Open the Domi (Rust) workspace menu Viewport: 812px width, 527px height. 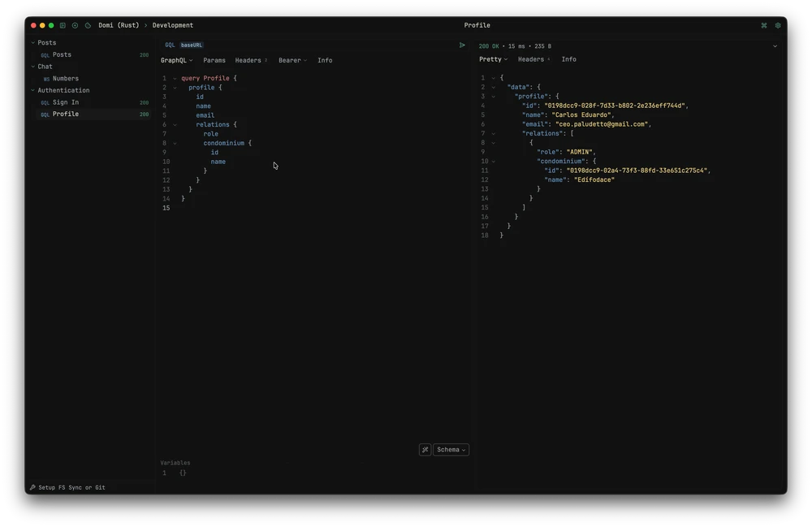point(119,25)
